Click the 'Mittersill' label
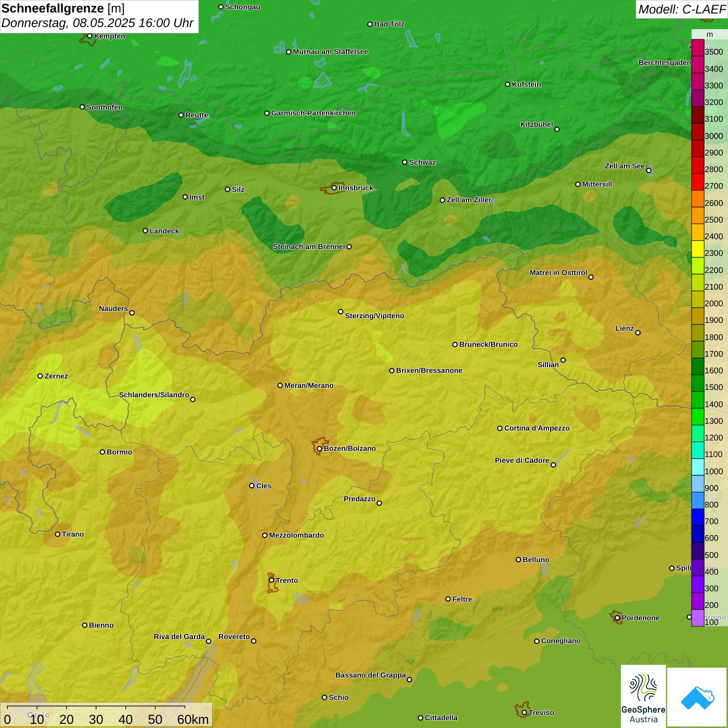The width and height of the screenshot is (728, 728). pyautogui.click(x=597, y=184)
